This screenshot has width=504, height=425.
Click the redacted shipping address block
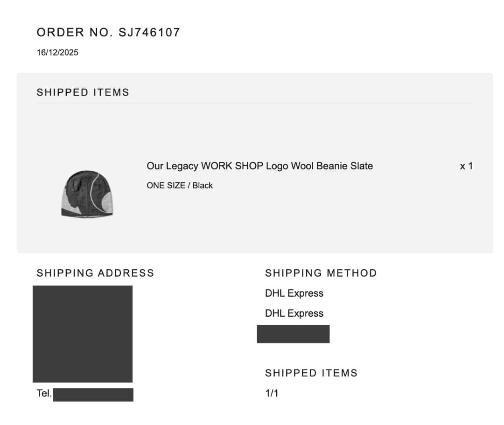click(83, 334)
